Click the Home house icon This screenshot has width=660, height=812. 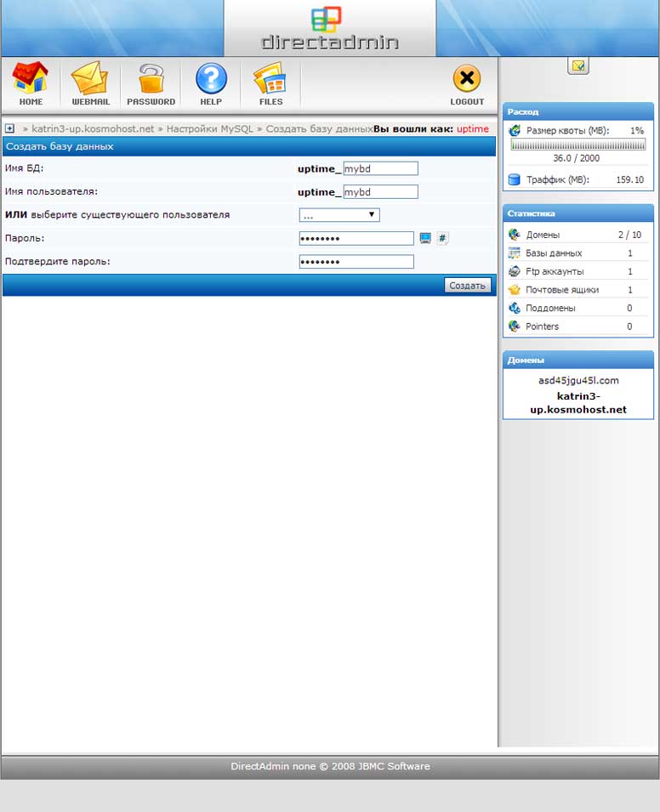tap(31, 80)
